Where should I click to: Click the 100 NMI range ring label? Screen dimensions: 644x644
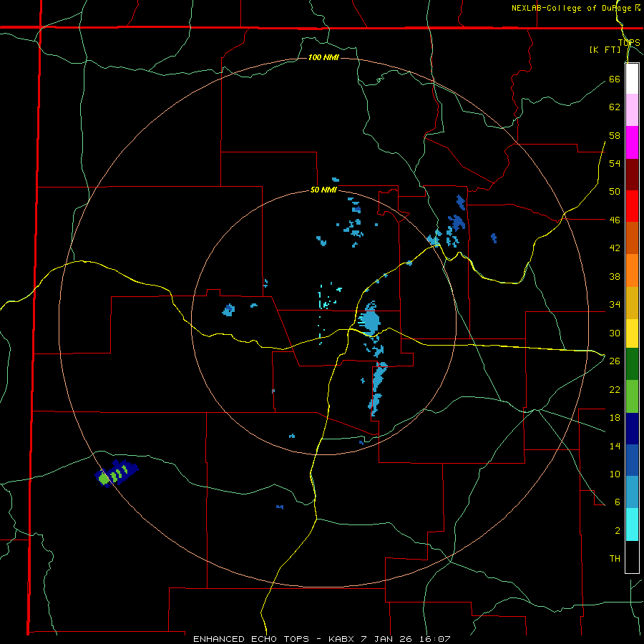tap(323, 57)
